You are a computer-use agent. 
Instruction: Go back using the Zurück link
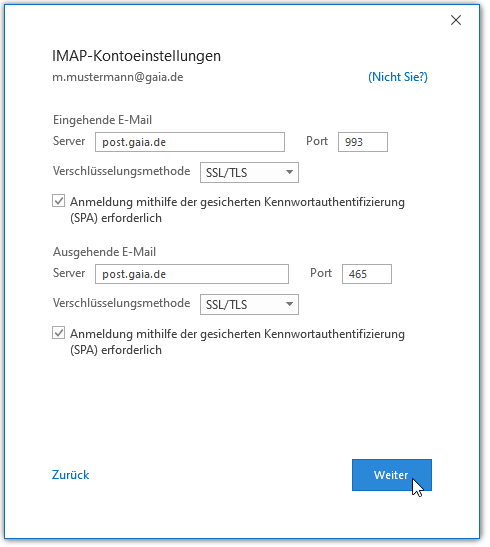[70, 475]
